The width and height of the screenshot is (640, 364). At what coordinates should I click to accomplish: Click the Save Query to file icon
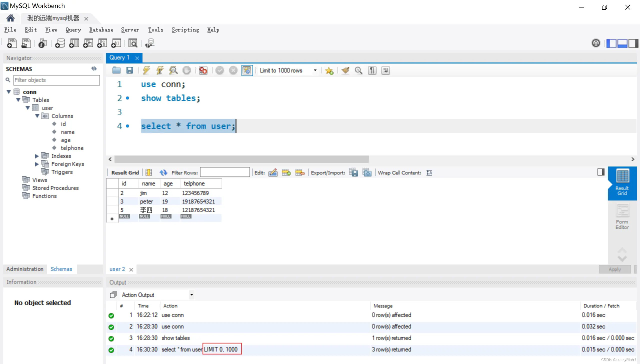point(130,70)
